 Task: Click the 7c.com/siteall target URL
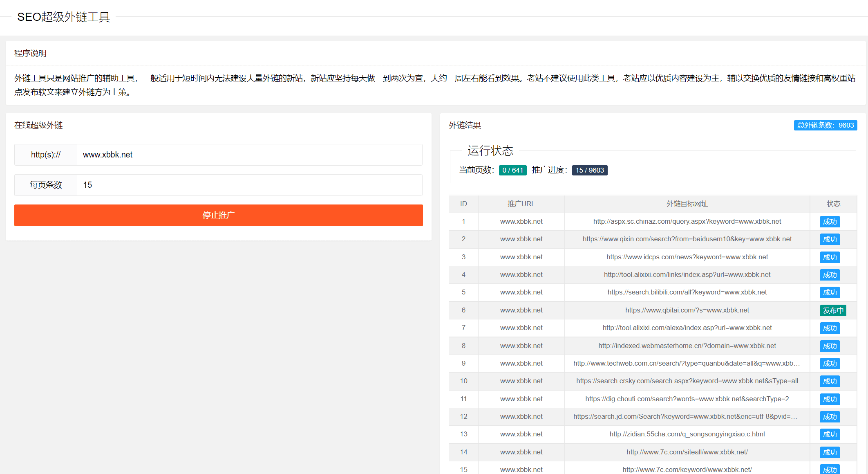click(687, 452)
